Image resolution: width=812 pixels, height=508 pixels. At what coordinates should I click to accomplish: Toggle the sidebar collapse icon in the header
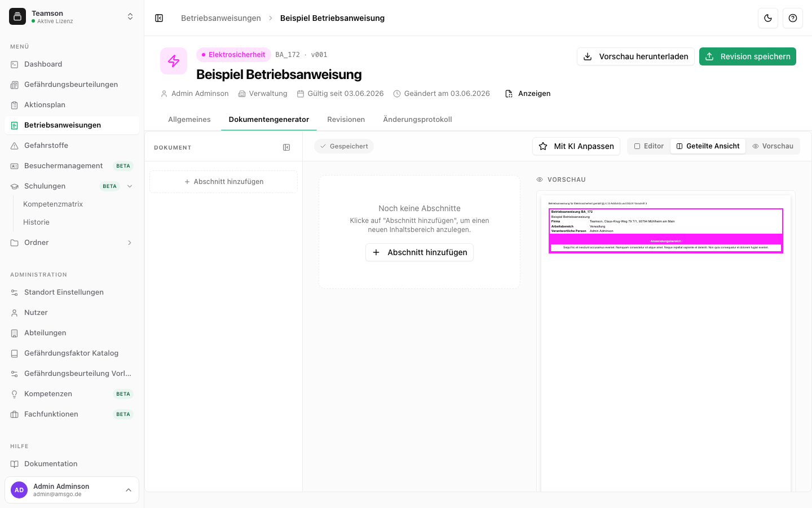tap(159, 18)
